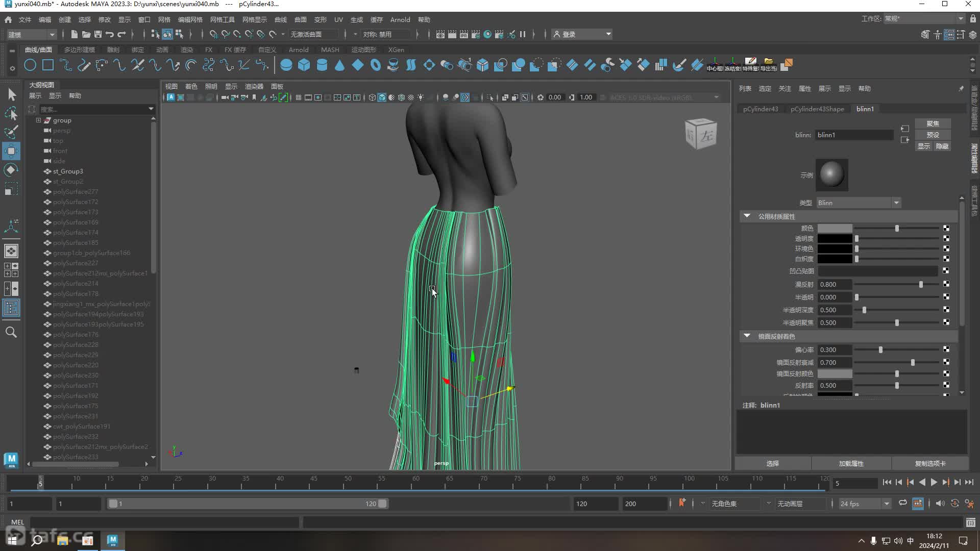Open the 编辑网格 menu
This screenshot has width=980, height=551.
190,19
